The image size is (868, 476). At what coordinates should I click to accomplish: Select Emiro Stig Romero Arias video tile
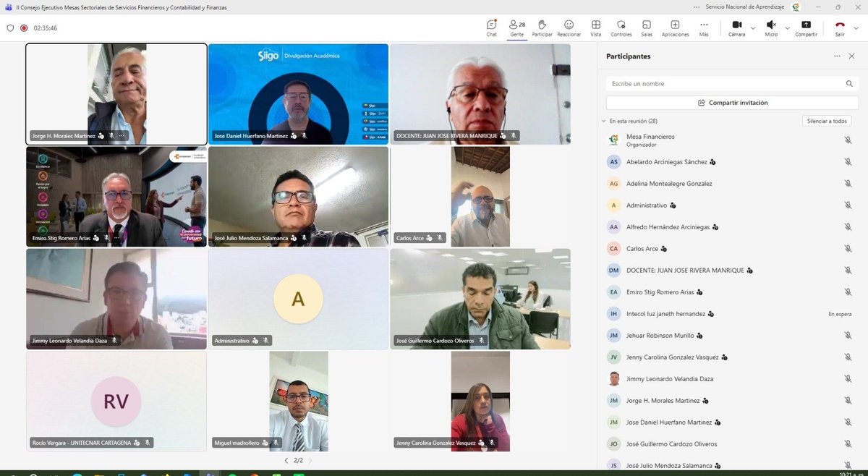[116, 196]
